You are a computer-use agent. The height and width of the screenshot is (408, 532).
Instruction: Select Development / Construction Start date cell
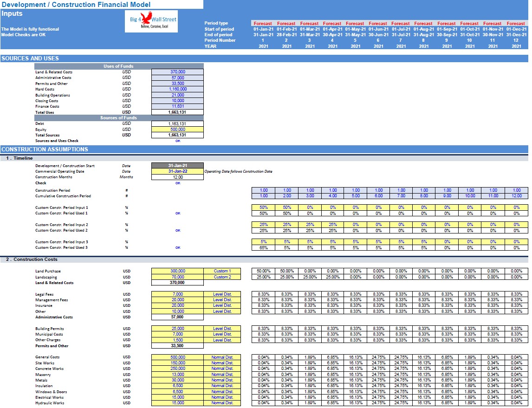point(177,166)
